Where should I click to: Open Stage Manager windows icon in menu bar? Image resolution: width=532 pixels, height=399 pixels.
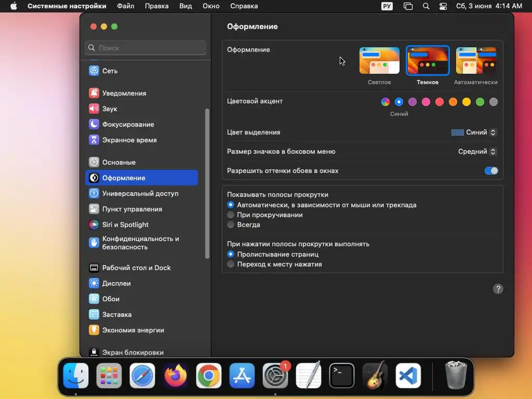(408, 6)
